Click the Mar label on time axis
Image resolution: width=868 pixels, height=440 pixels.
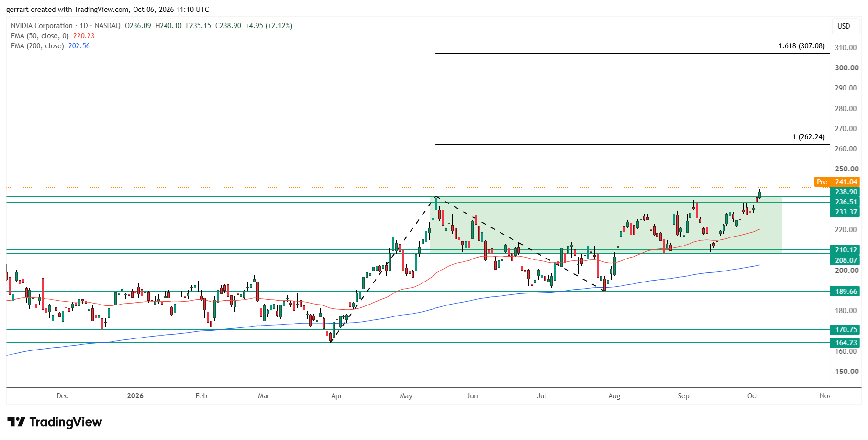(x=264, y=396)
